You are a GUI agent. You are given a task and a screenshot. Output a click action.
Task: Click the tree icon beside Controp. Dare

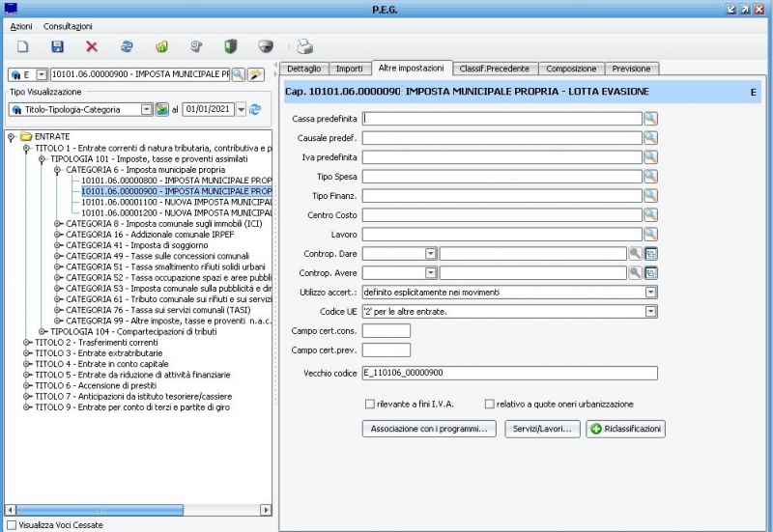(x=651, y=254)
